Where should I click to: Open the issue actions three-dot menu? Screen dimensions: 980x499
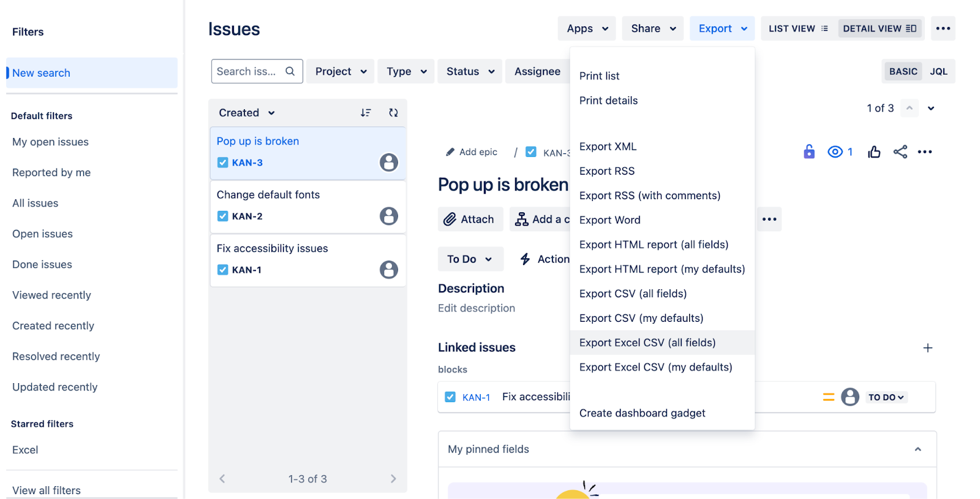point(925,151)
